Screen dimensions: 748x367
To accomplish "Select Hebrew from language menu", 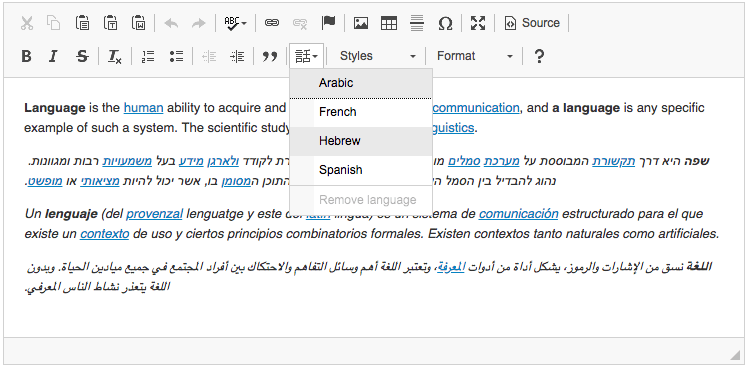I will [x=361, y=141].
